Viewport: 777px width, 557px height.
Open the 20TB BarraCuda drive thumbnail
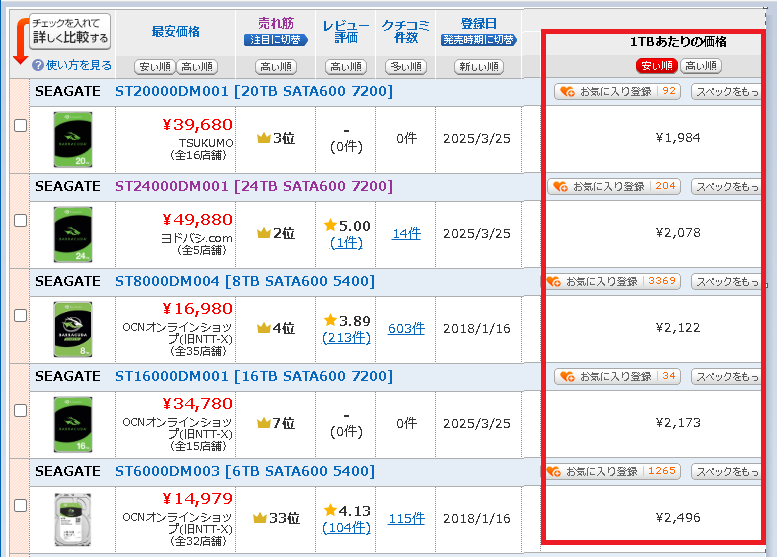73,139
